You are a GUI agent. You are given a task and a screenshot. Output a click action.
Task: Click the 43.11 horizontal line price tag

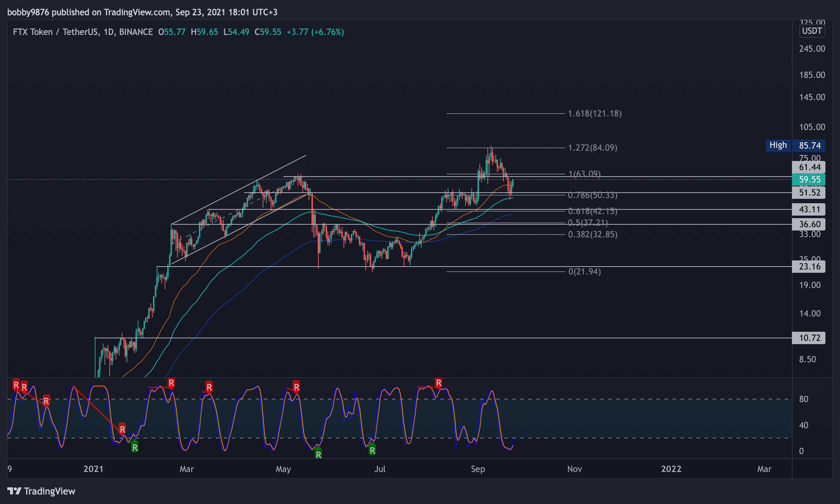tap(809, 209)
